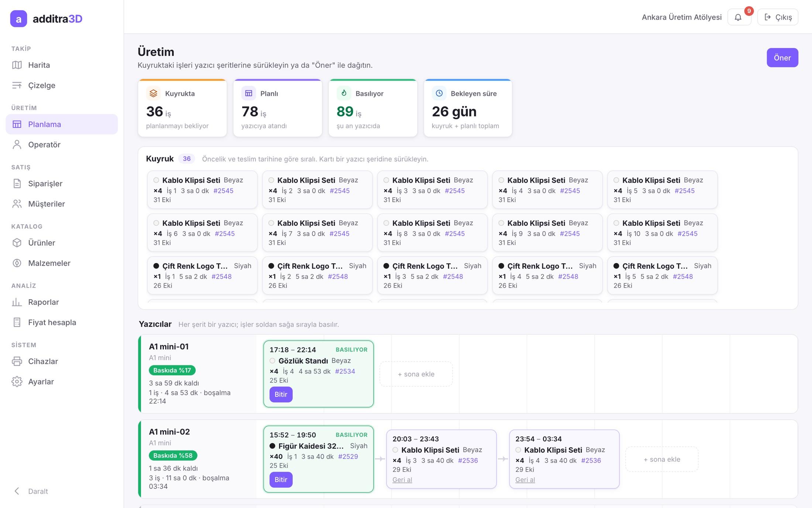Click the Raporlar bar chart icon
The width and height of the screenshot is (812, 508).
pos(17,302)
